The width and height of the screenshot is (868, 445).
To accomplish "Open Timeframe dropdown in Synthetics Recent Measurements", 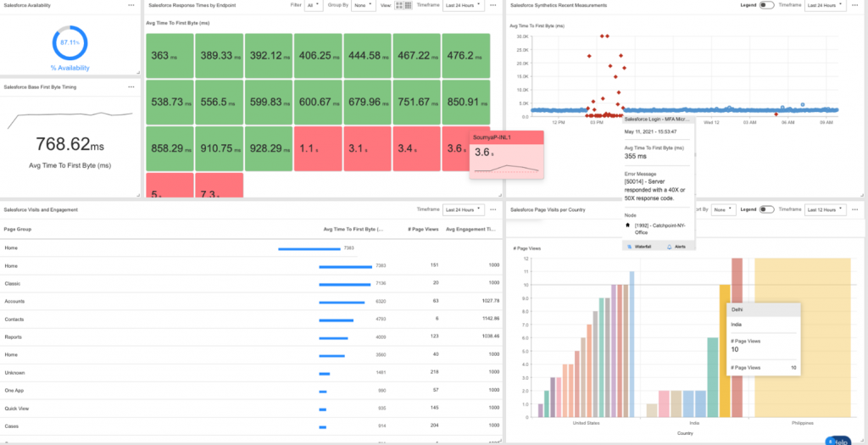I will (x=826, y=5).
